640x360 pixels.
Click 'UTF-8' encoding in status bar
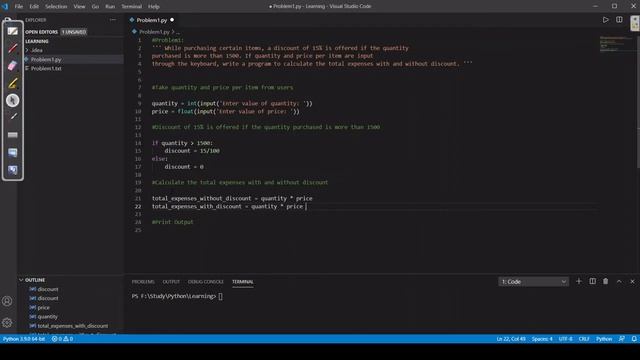[x=565, y=339]
